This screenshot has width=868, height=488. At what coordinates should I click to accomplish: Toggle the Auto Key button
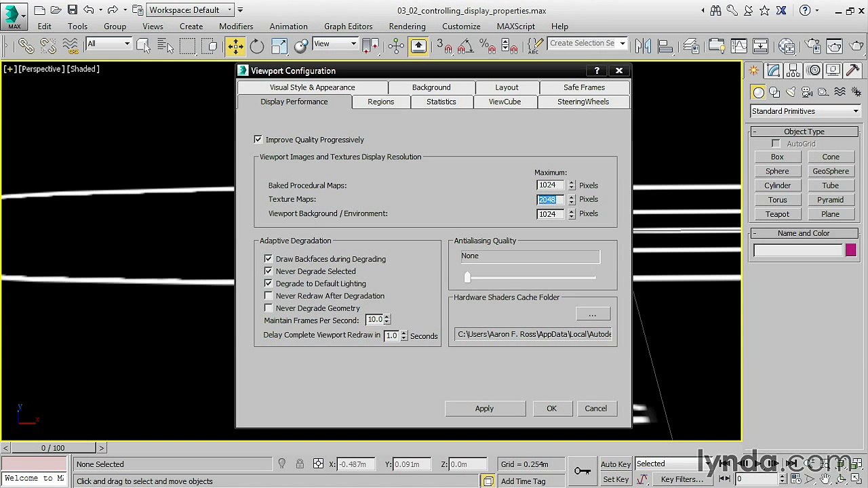tap(616, 464)
